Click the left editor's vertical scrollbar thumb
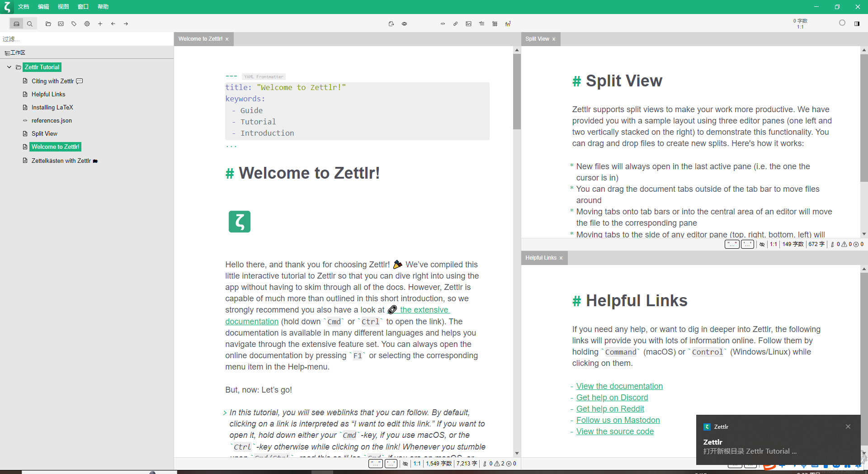This screenshot has height=474, width=868. pos(517,90)
